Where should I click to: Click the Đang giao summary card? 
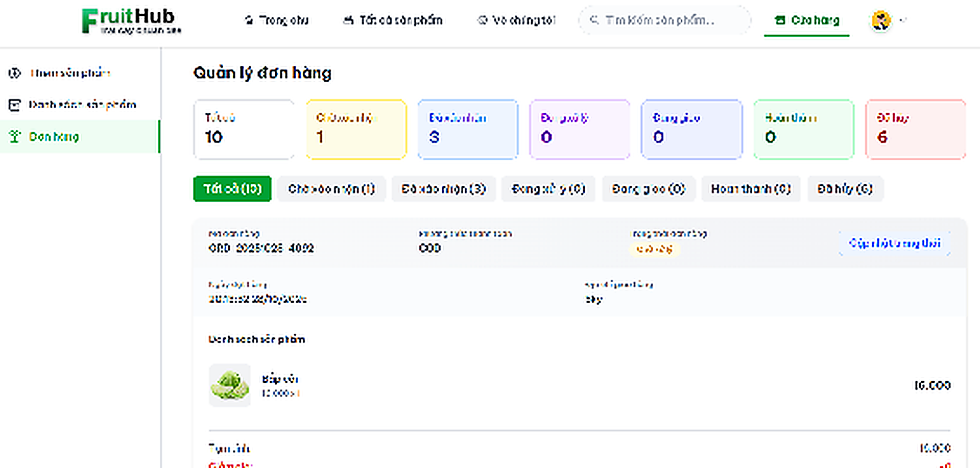(691, 130)
